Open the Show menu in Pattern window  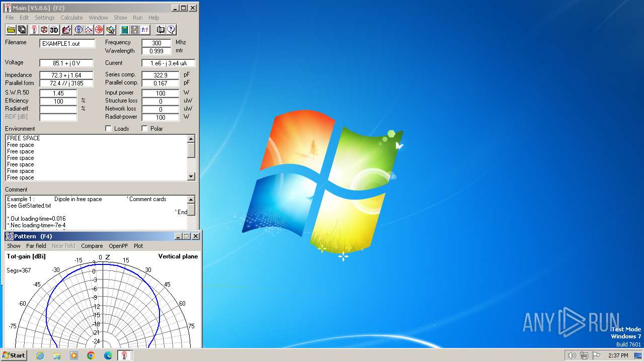(x=14, y=246)
